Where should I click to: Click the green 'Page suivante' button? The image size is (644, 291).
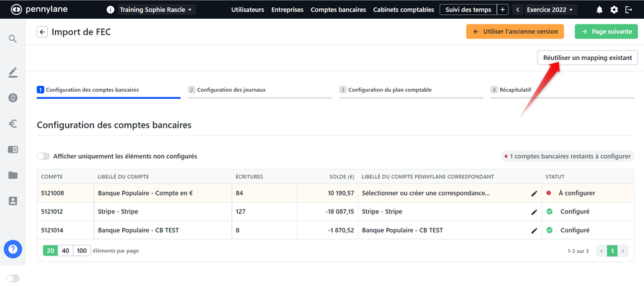(x=605, y=32)
